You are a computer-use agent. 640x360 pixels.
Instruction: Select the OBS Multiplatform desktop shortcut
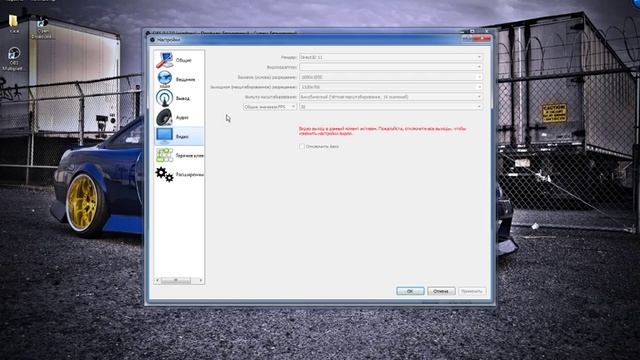click(14, 59)
